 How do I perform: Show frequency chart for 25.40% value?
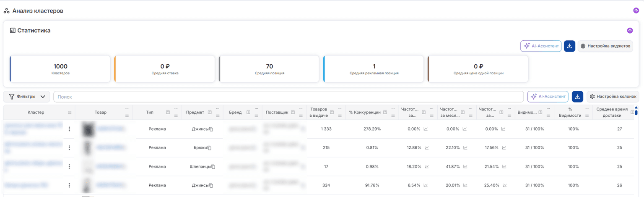[504, 185]
